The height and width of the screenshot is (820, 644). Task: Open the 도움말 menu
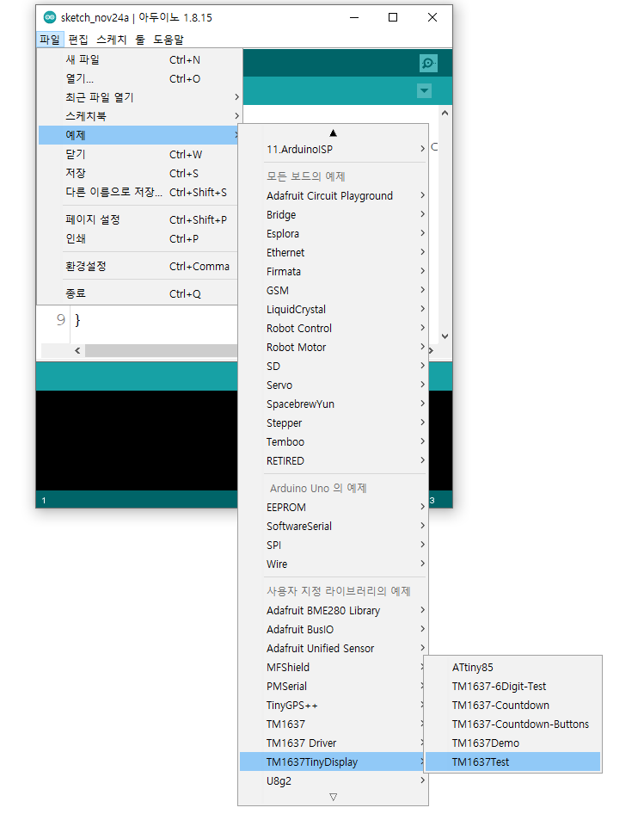click(169, 40)
